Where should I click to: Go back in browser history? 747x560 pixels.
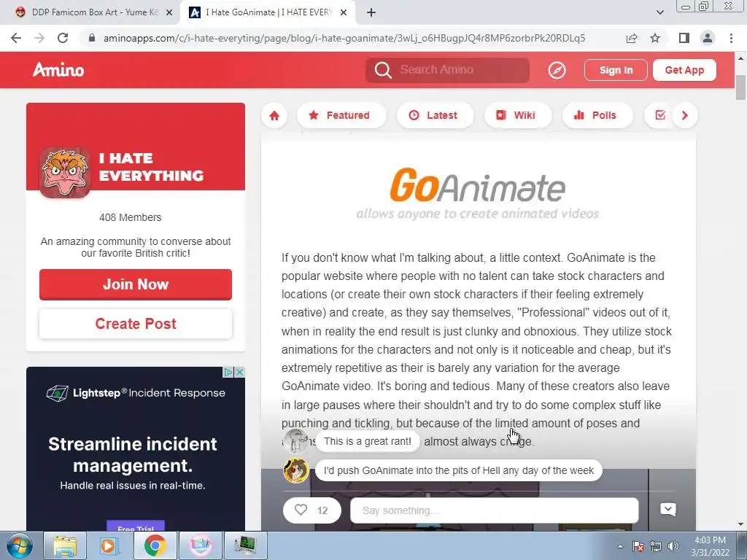(16, 38)
